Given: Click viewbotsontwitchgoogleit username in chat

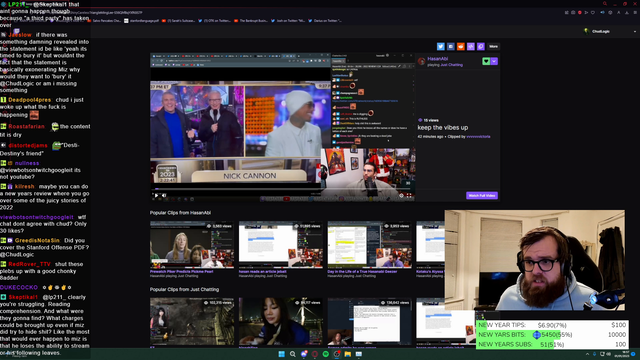Looking at the screenshot, I should [37, 217].
